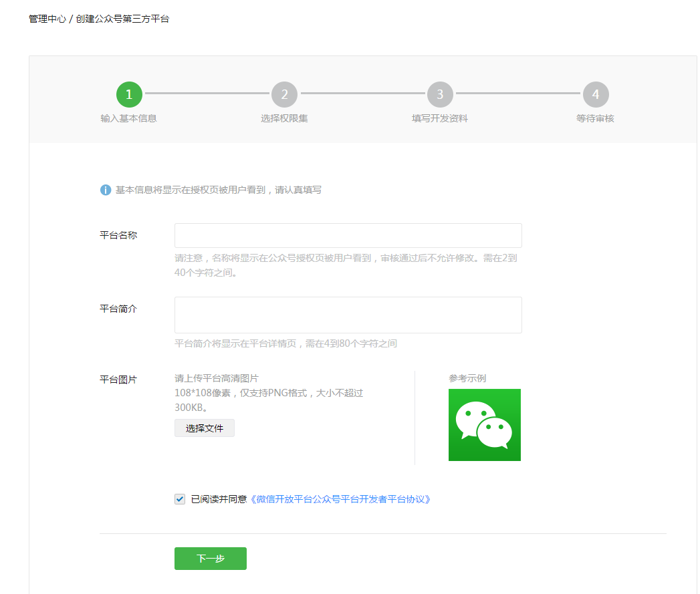Click the 选择文件 upload button

click(x=204, y=428)
